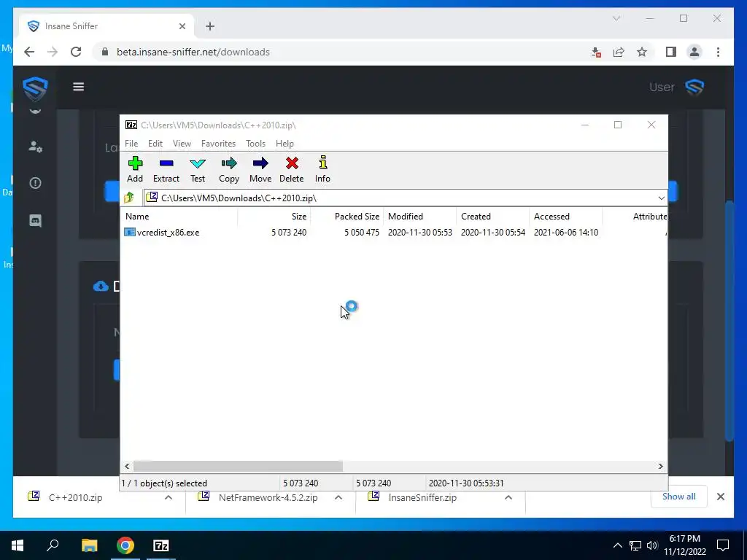Sort by the Created column header
Viewport: 747px width, 560px height.
492,216
